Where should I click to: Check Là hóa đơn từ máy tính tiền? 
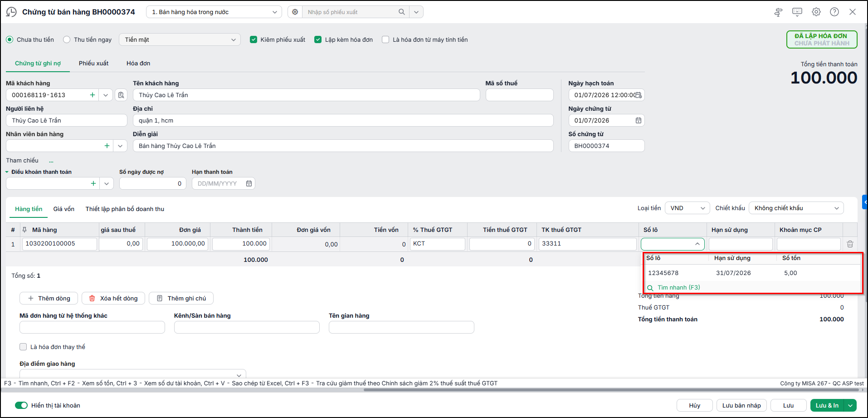(385, 39)
